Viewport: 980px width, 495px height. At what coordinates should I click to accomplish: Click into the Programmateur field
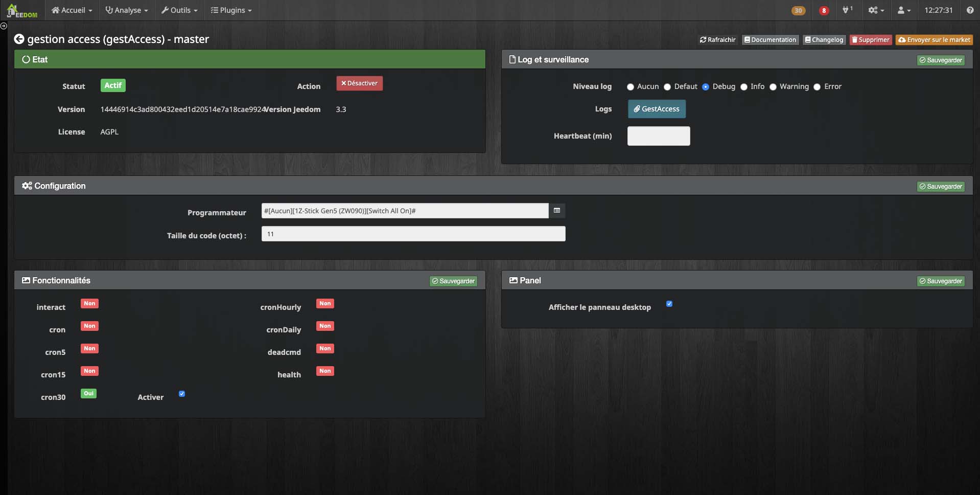(405, 211)
